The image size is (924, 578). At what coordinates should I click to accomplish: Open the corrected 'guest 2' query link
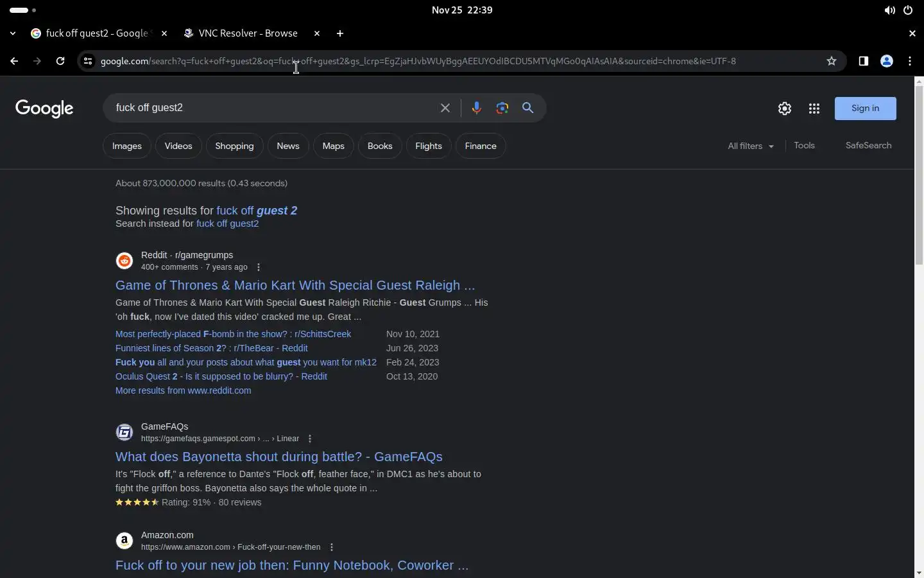point(257,211)
